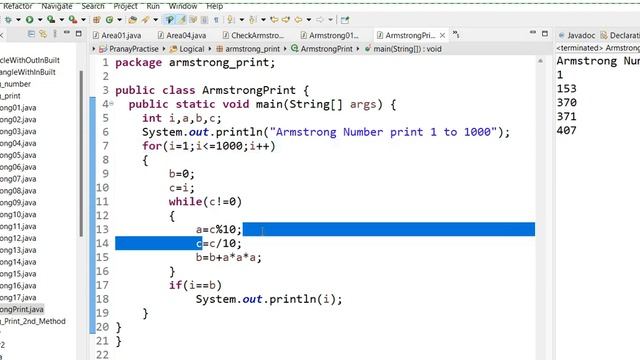This screenshot has height=360, width=640.
Task: Open Debug launch dropdown arrow
Action: coord(18,20)
